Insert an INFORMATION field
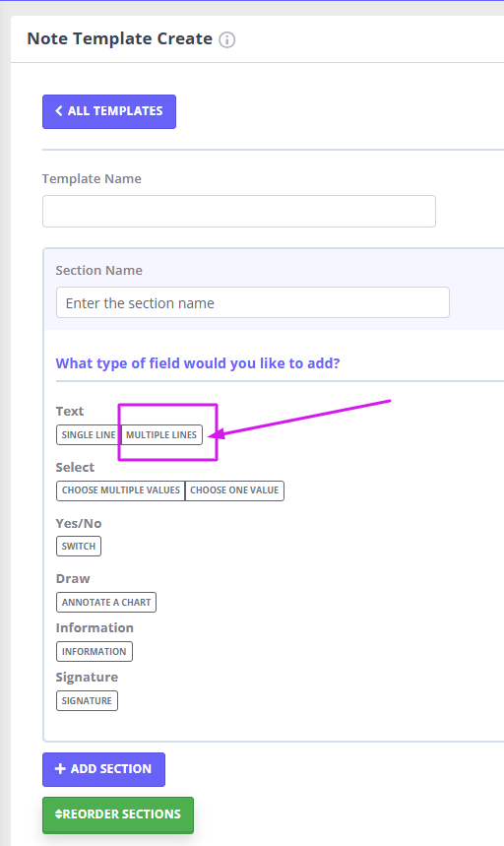 [94, 651]
